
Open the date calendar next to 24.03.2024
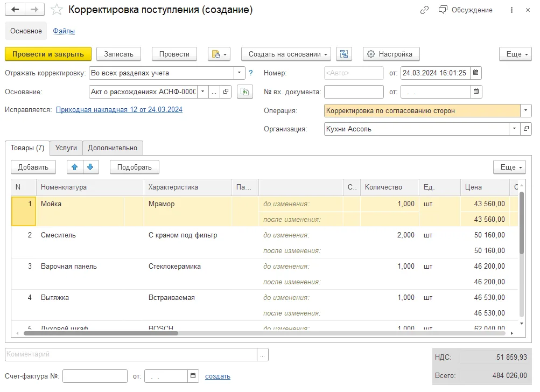point(475,73)
